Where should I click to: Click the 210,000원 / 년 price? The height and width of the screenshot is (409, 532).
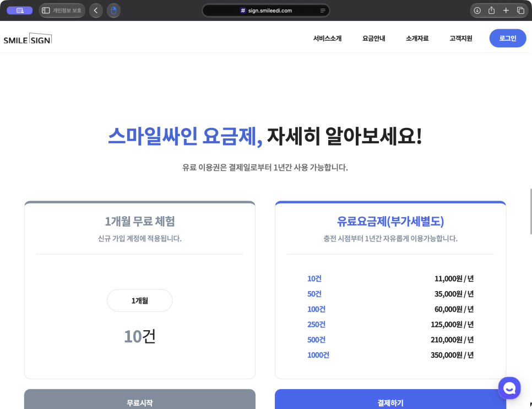coord(452,340)
